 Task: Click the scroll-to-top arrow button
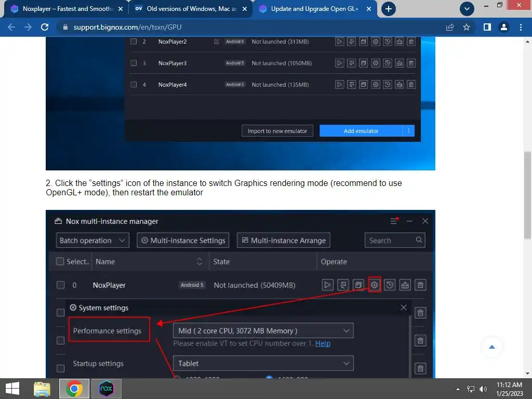coord(491,347)
